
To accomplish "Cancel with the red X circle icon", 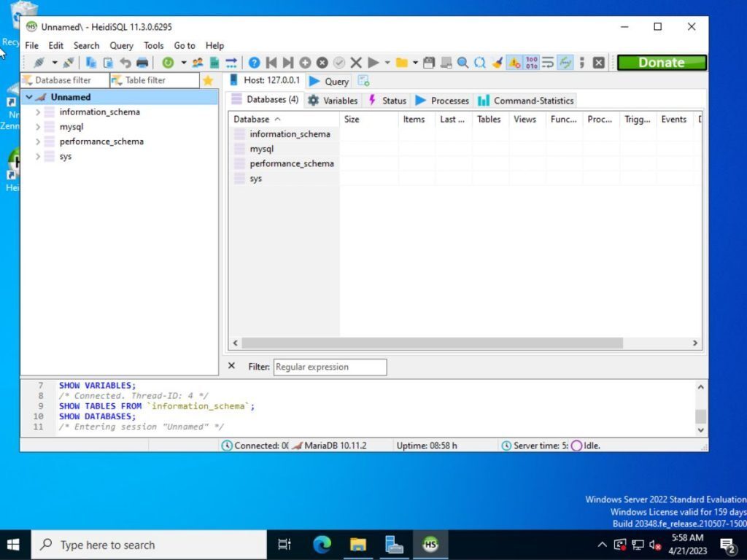I will point(321,63).
